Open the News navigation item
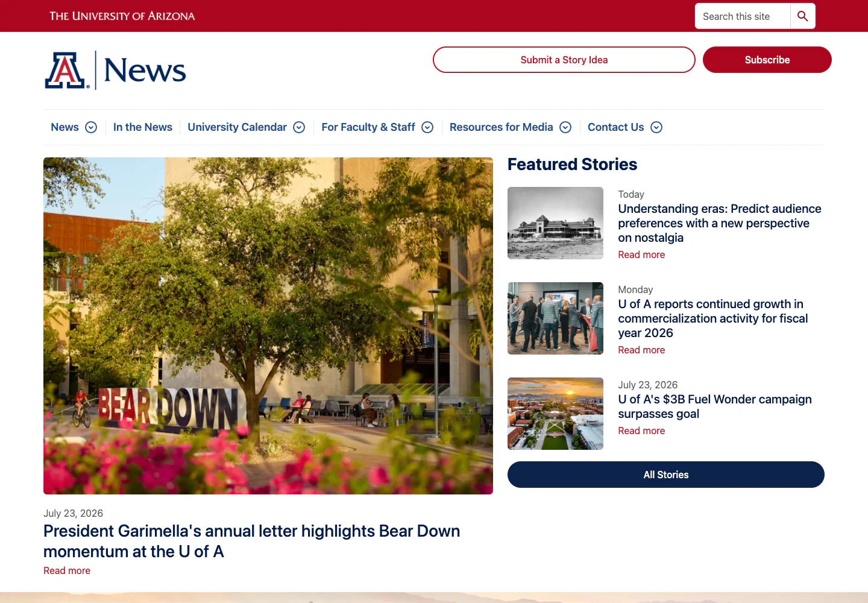This screenshot has width=868, height=603. tap(64, 127)
